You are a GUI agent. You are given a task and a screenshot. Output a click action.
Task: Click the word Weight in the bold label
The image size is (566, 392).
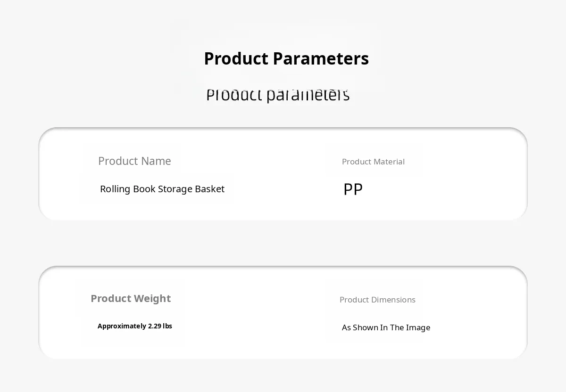tap(152, 299)
